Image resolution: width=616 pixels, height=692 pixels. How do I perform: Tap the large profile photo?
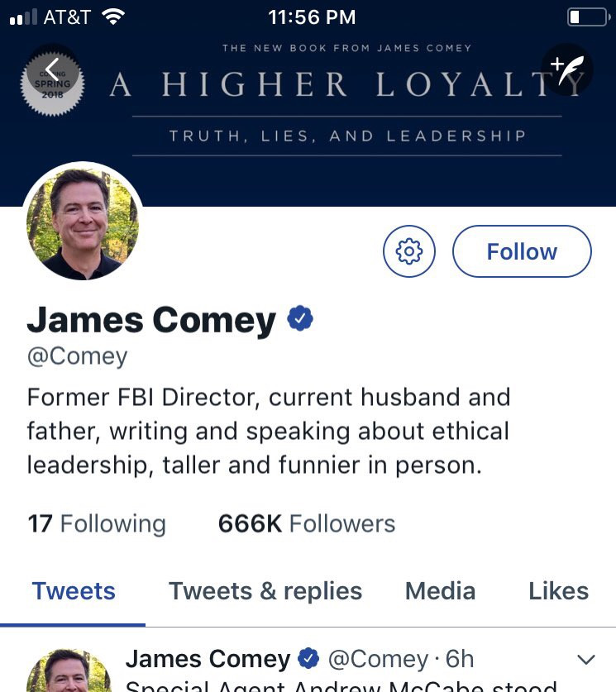83,223
